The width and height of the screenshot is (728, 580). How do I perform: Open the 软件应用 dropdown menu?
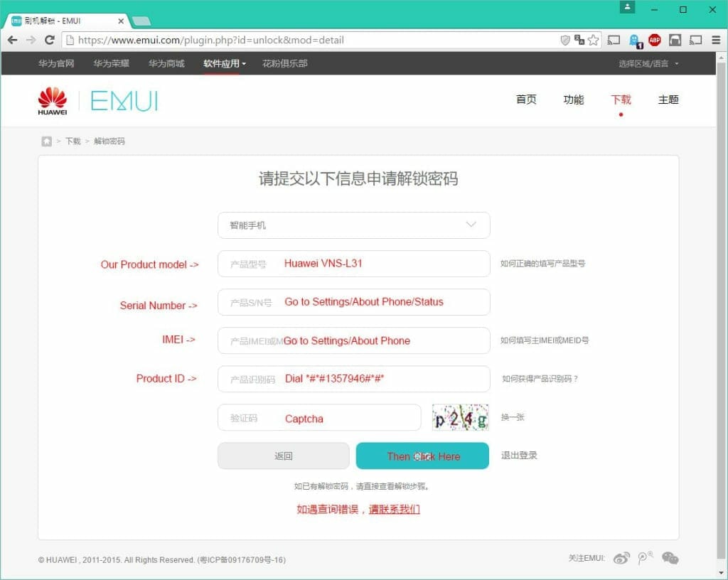[225, 63]
